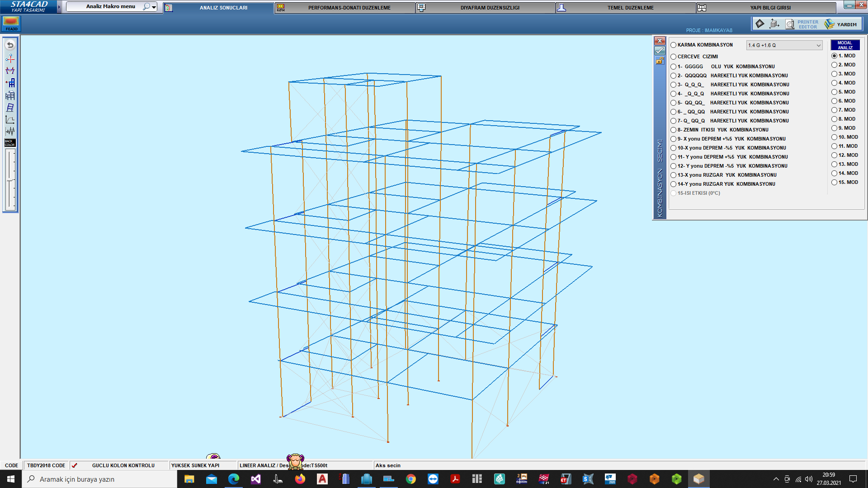This screenshot has height=488, width=868.
Task: Select the 2. MOD radio option
Action: point(834,65)
